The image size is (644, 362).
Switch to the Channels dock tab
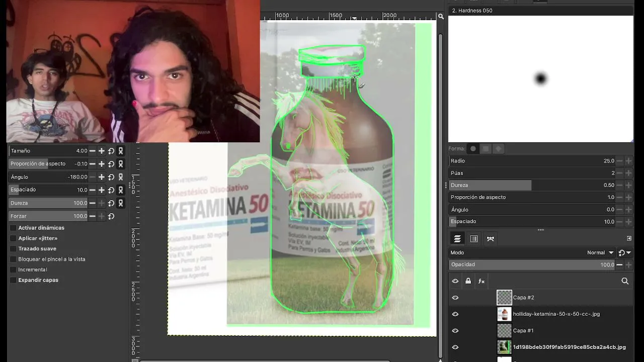pyautogui.click(x=474, y=239)
